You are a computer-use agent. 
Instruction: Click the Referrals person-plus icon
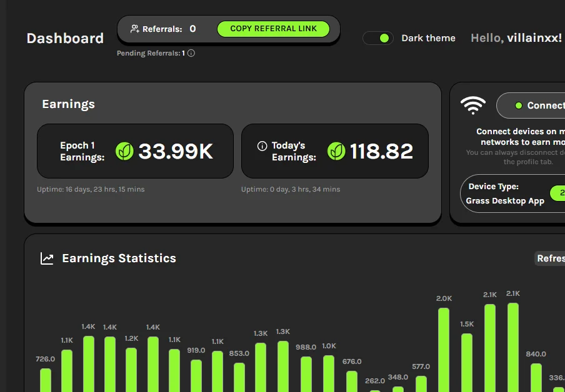[135, 29]
